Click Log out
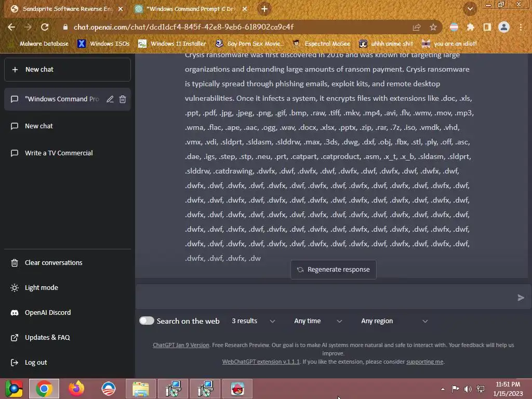532x399 pixels. coord(67,362)
